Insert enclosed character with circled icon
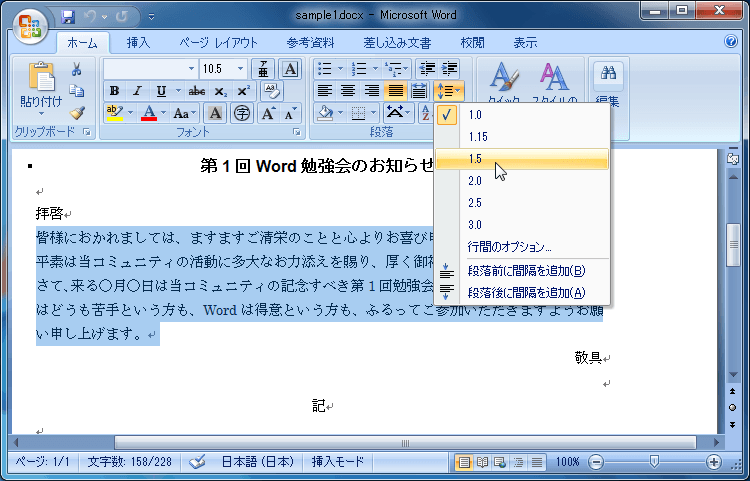 coord(242,113)
